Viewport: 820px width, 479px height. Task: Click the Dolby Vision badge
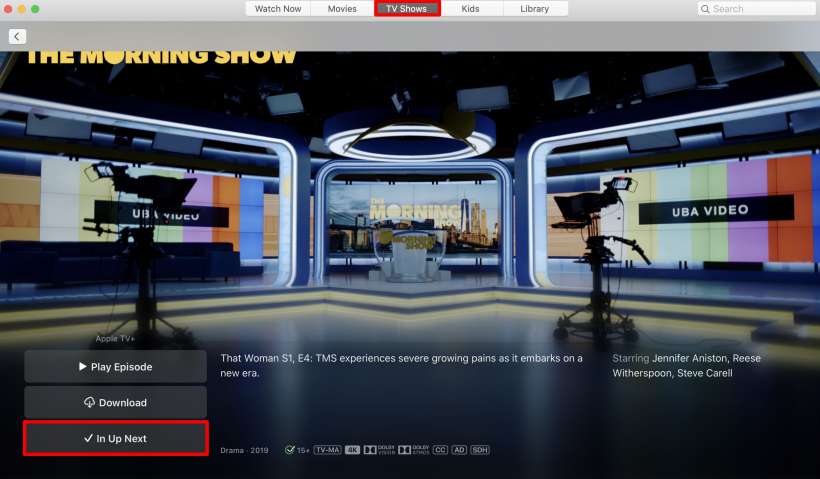[379, 450]
